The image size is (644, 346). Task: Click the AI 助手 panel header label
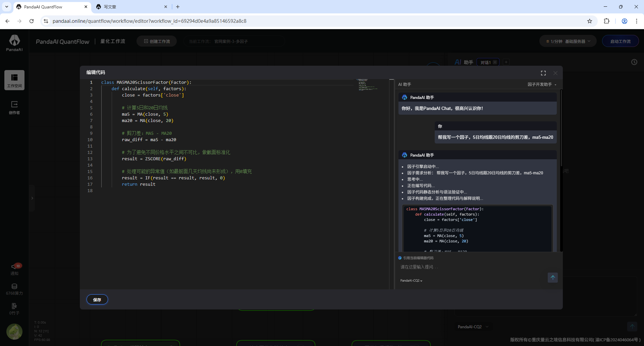[x=405, y=84]
